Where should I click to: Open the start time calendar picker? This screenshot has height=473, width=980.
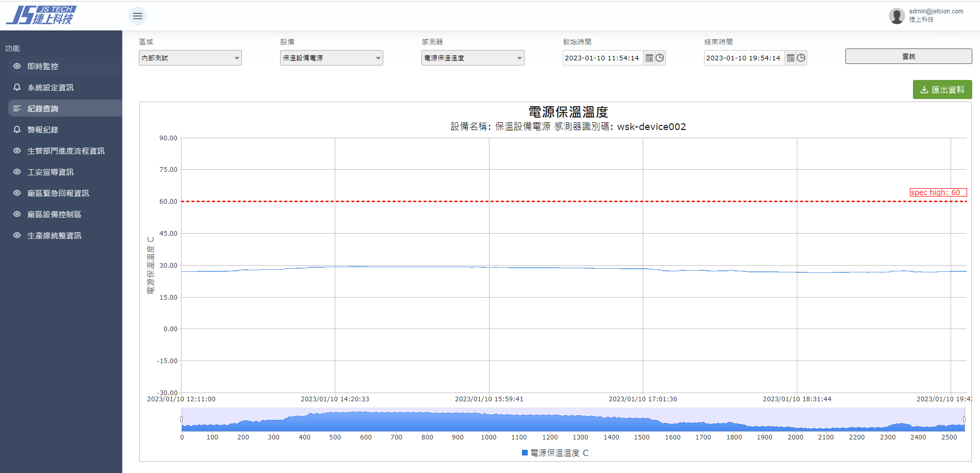coord(649,58)
